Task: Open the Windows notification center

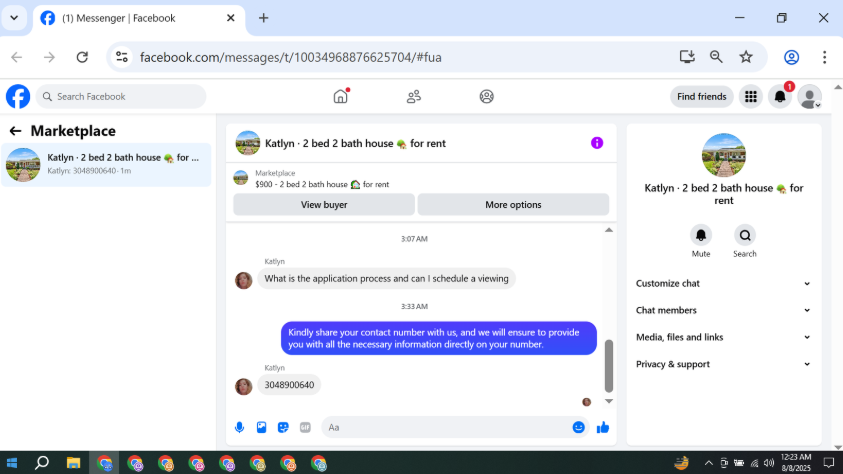Action: [828, 463]
